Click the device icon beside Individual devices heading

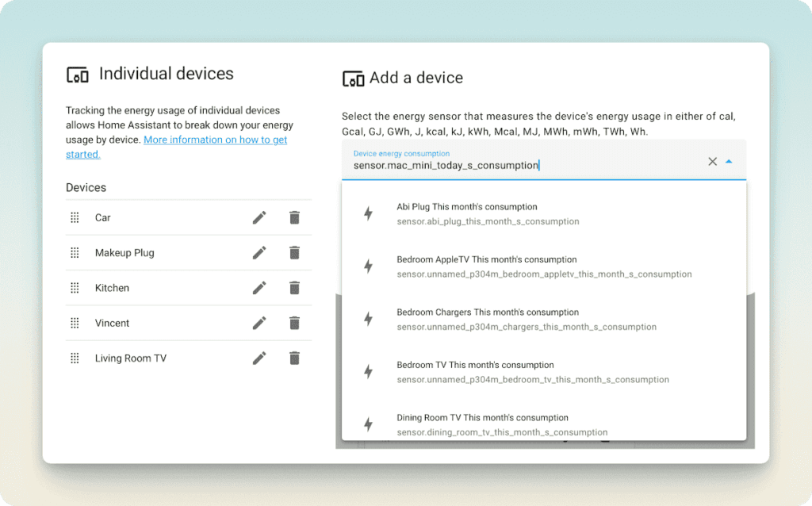point(78,74)
